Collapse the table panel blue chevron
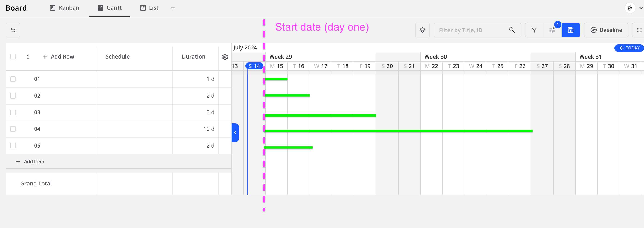The image size is (644, 228). point(235,132)
